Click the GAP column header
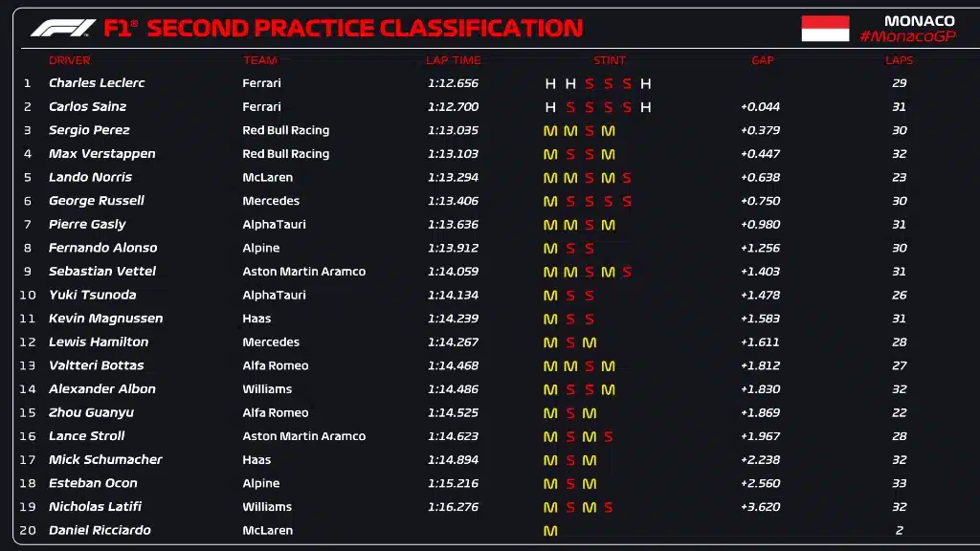Image resolution: width=980 pixels, height=551 pixels. click(762, 60)
